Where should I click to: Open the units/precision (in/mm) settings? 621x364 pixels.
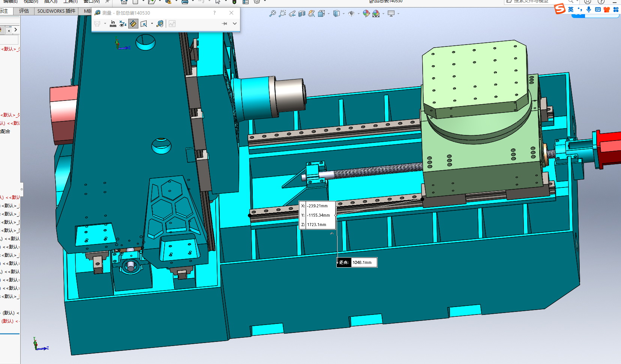[x=113, y=24]
